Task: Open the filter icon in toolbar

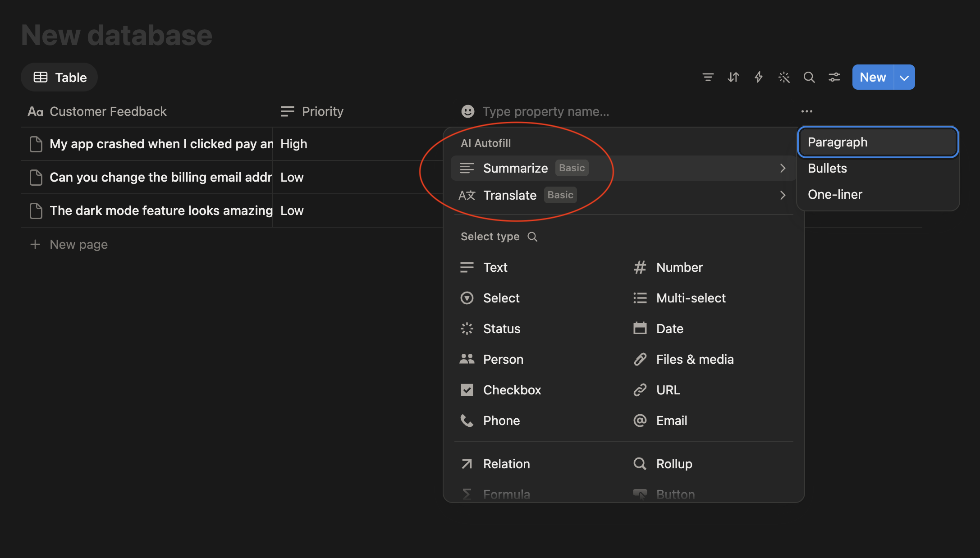Action: click(708, 78)
